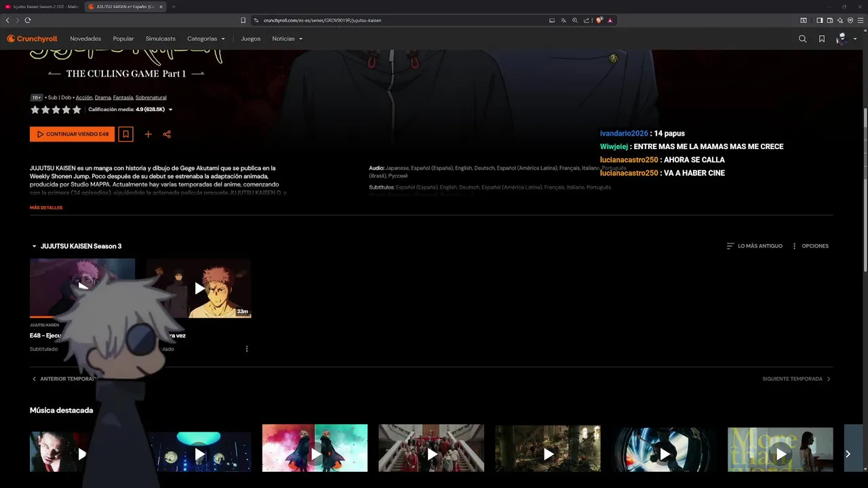Screen dimensions: 868x488
Task: Play the colorful two-figures music video thumbnail
Action: [315, 448]
